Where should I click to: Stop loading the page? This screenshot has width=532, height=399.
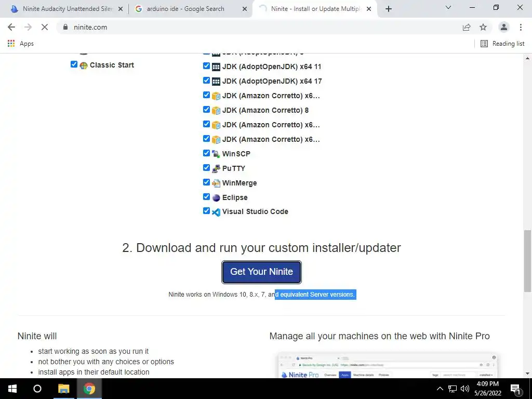[45, 27]
